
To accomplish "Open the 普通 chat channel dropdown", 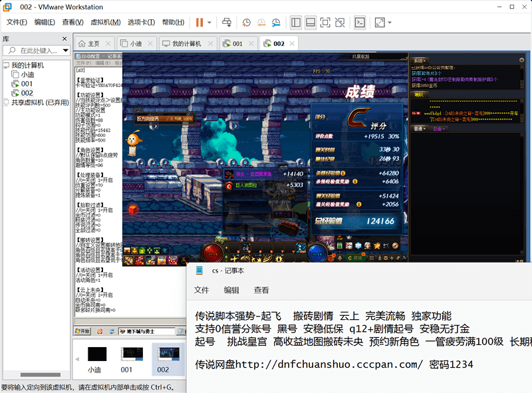I will coord(420,128).
